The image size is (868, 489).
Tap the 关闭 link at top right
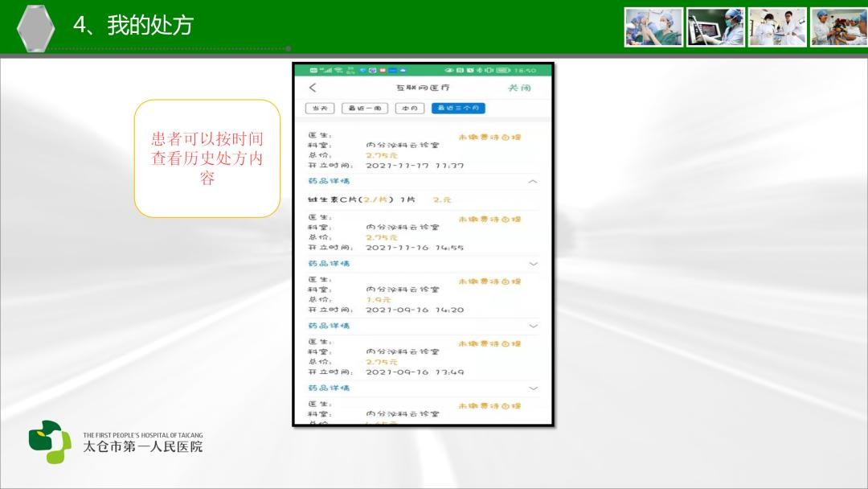point(519,88)
